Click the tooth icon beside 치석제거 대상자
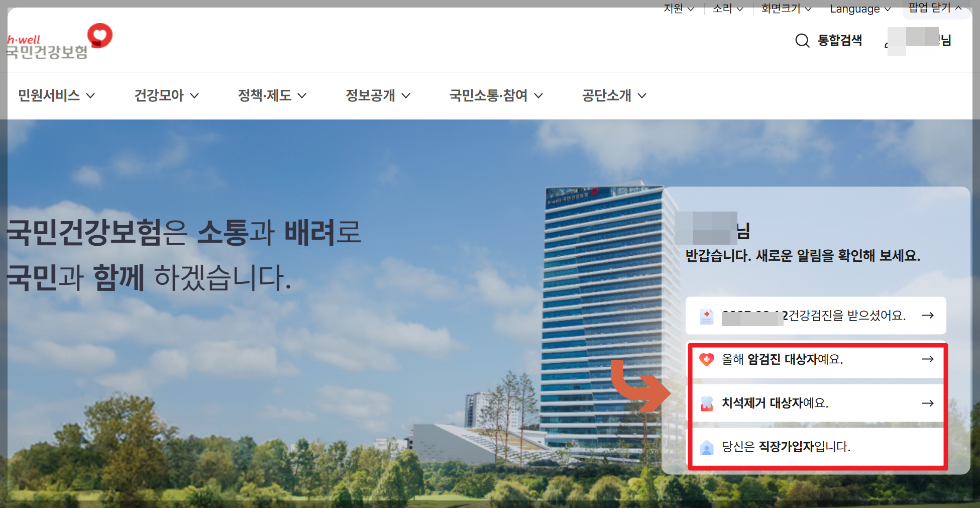Viewport: 980px width, 508px height. click(x=706, y=403)
